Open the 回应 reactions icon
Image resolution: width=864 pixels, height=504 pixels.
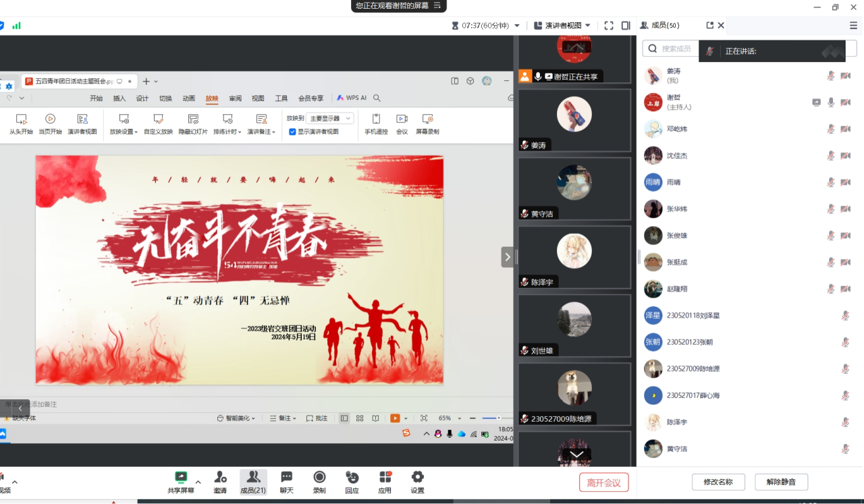pyautogui.click(x=352, y=481)
